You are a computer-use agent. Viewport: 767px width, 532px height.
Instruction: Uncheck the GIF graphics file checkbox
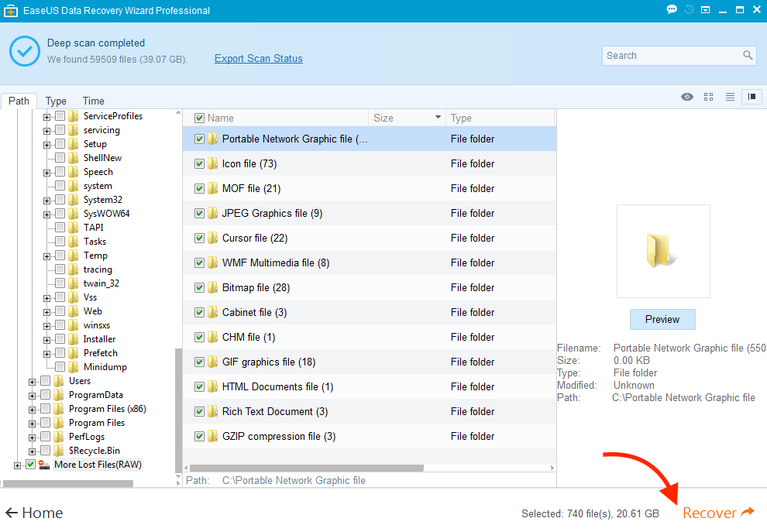tap(200, 362)
